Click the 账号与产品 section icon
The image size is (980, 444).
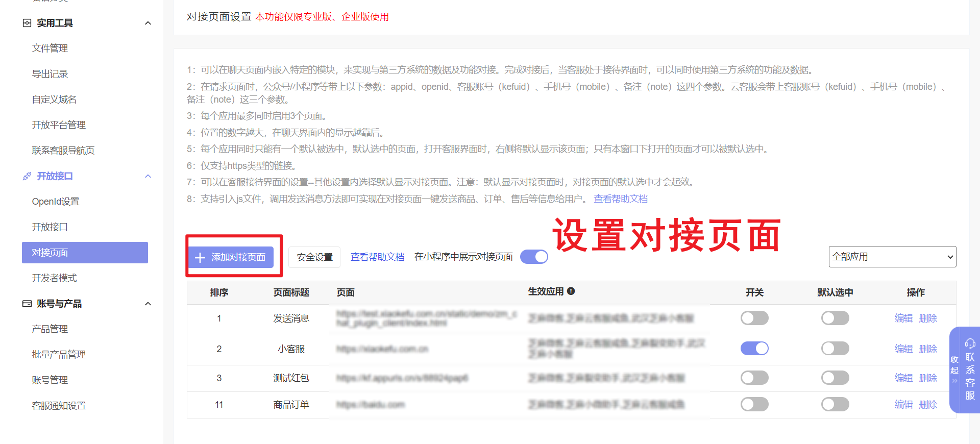pos(27,304)
